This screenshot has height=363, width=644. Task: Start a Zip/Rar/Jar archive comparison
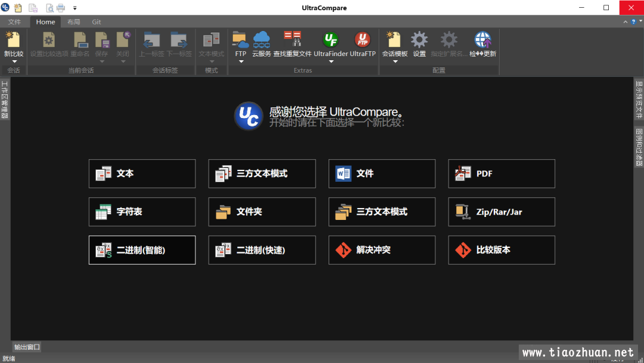(501, 212)
